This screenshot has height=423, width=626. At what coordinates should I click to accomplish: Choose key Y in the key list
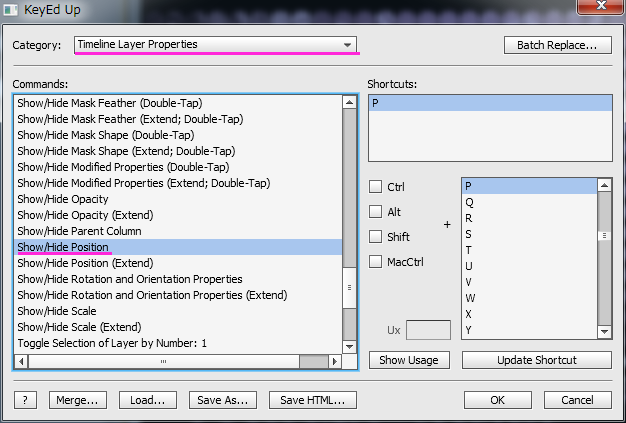pyautogui.click(x=529, y=330)
